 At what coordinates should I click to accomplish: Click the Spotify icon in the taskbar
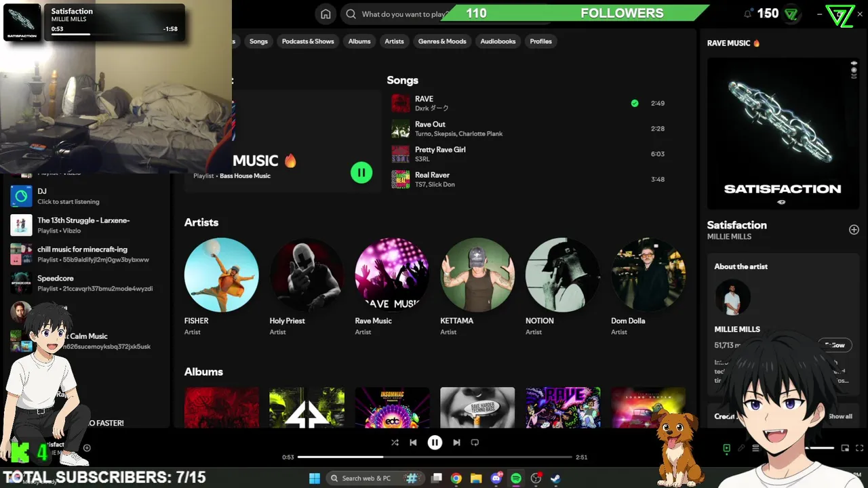click(516, 479)
